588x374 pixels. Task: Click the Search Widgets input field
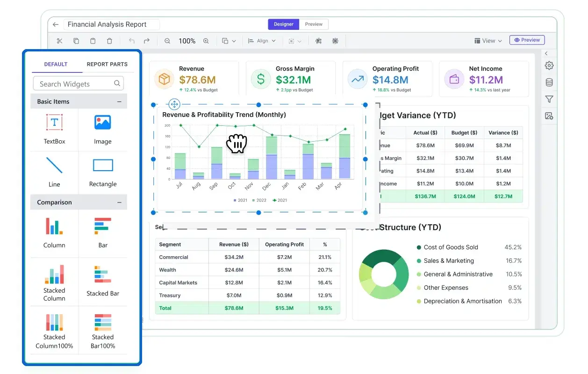[79, 84]
